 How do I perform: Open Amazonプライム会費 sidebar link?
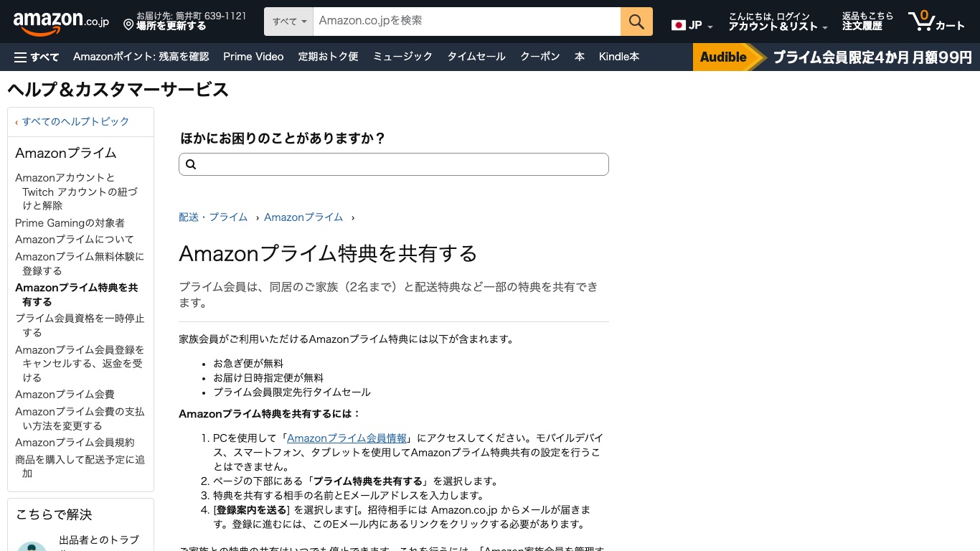(65, 395)
